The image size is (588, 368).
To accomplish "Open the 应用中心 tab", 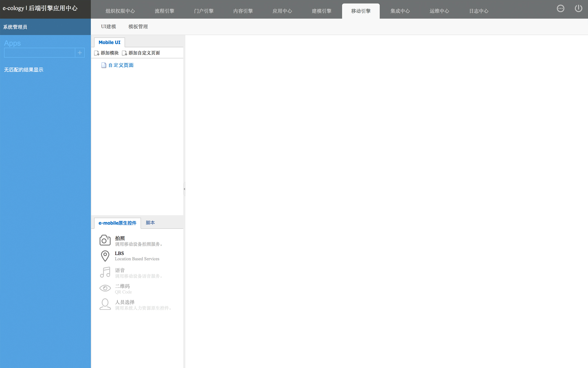I will pyautogui.click(x=282, y=11).
